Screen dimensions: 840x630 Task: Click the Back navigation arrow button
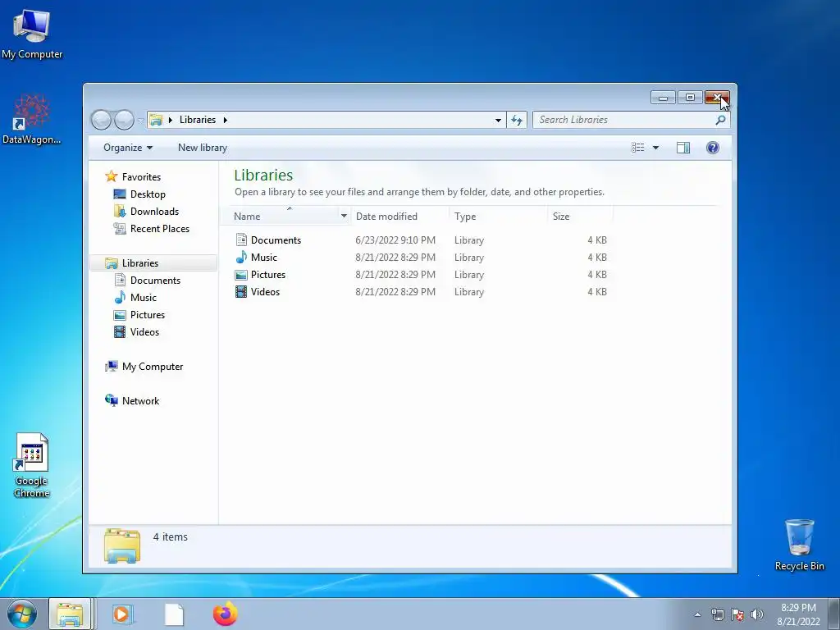pyautogui.click(x=101, y=120)
